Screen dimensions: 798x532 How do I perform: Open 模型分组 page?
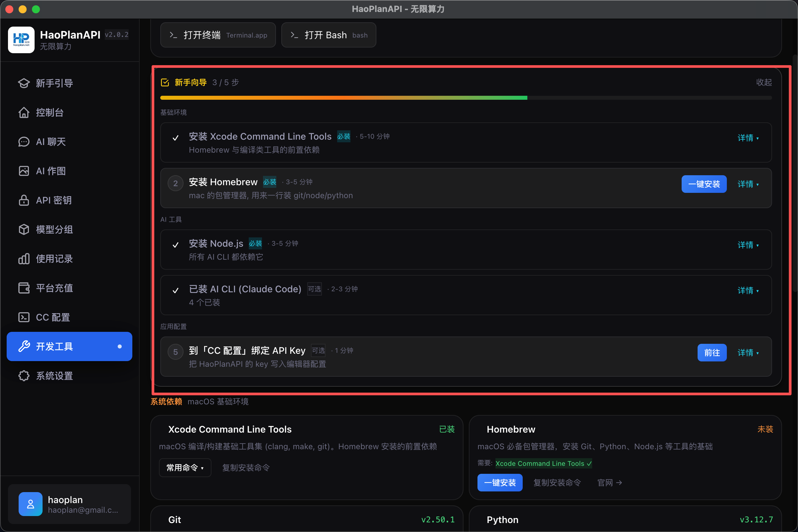(69, 229)
